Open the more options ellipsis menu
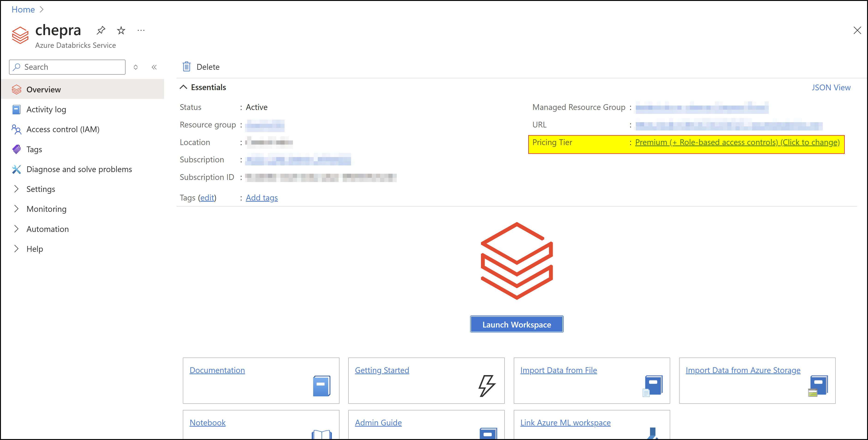This screenshot has width=868, height=440. [x=141, y=30]
